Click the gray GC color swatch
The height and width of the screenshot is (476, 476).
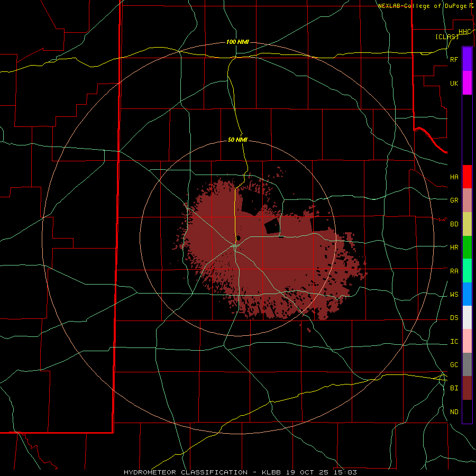(x=467, y=364)
